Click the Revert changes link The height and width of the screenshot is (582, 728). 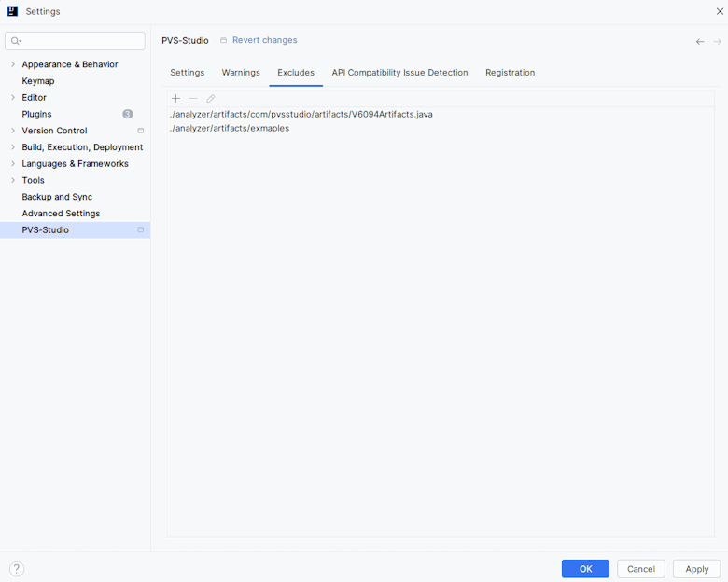click(x=264, y=40)
